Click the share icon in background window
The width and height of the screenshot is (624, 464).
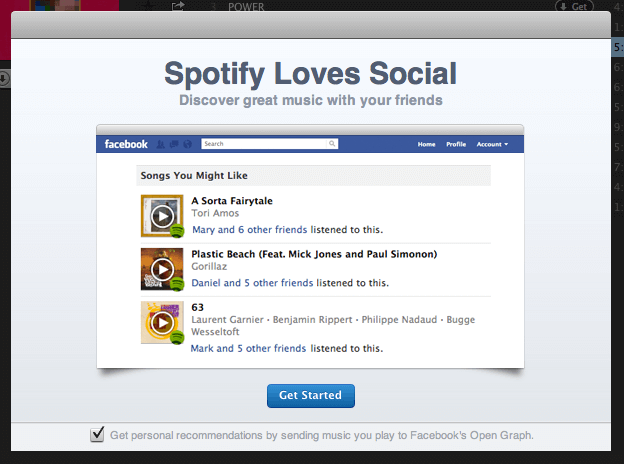click(x=178, y=6)
